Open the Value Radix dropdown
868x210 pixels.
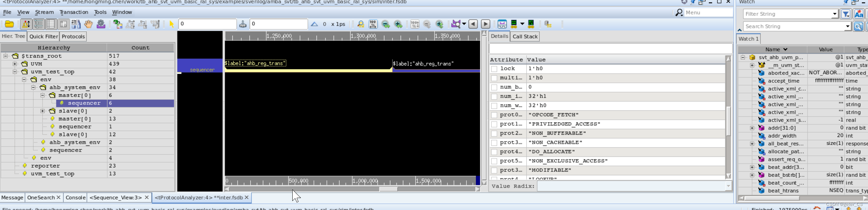[728, 186]
